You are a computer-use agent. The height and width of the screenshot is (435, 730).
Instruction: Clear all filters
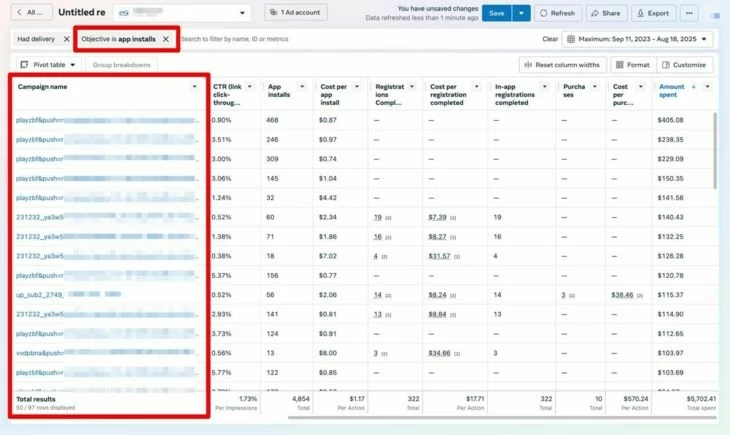tap(550, 39)
